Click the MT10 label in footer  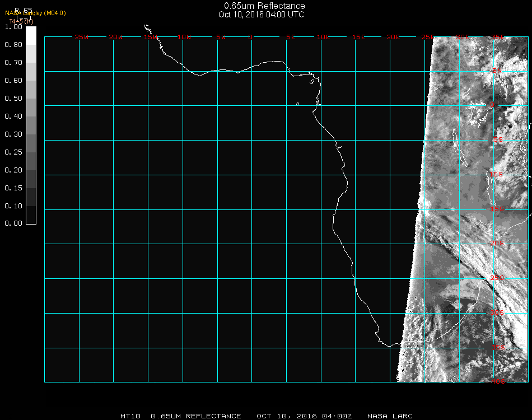130,416
